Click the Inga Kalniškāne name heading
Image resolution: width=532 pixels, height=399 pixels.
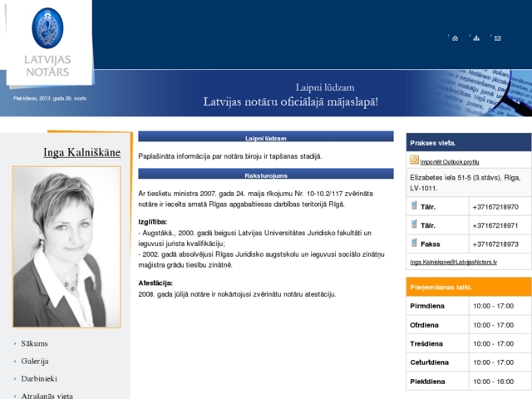pos(81,152)
